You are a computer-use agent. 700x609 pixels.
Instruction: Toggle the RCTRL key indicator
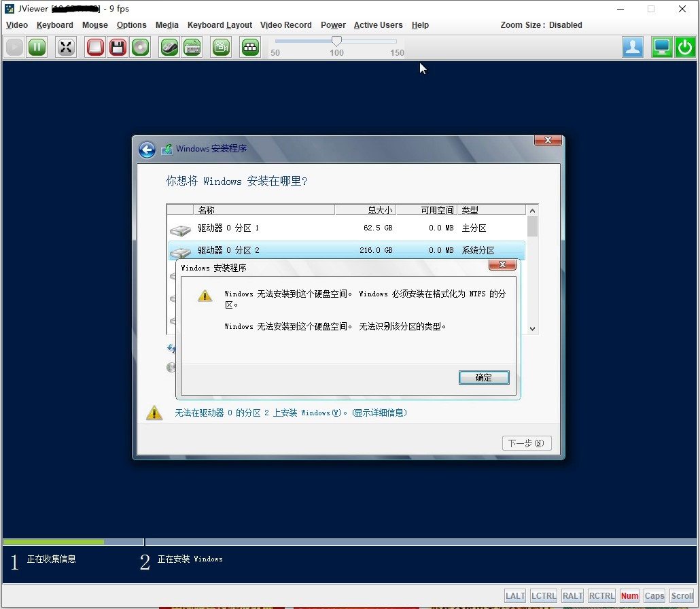(x=601, y=595)
